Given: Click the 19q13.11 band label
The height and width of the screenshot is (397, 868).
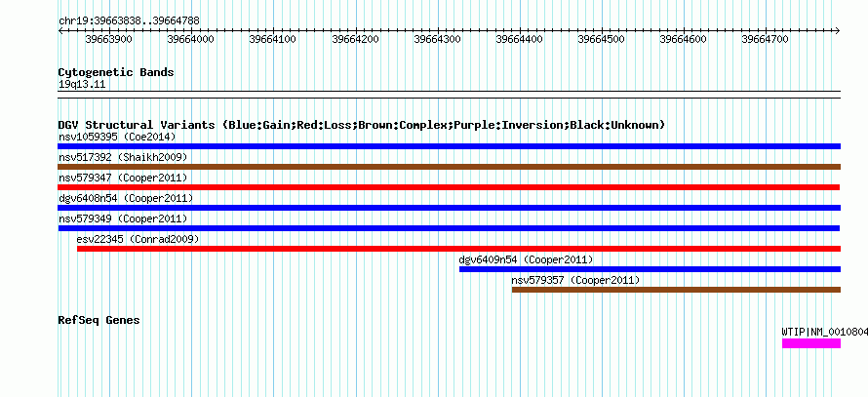Looking at the screenshot, I should (x=82, y=85).
